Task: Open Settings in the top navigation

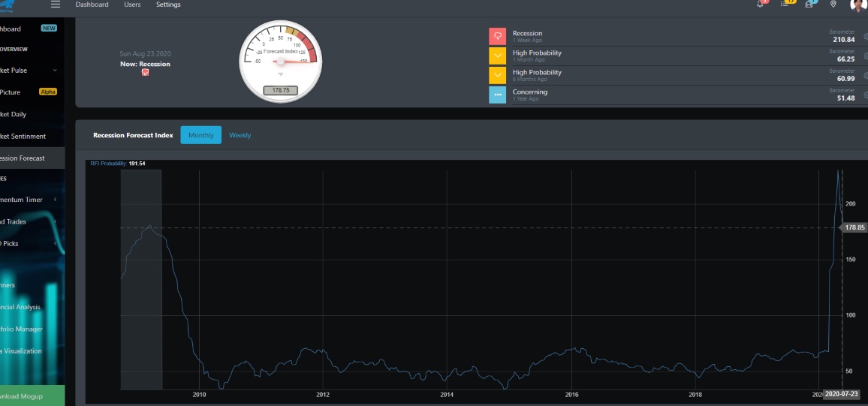Action: point(168,5)
